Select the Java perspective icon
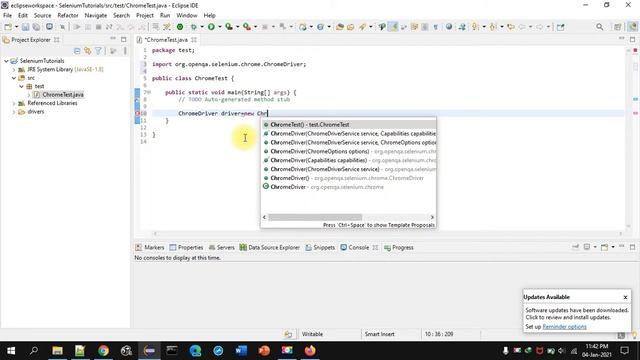The height and width of the screenshot is (360, 640). pyautogui.click(x=632, y=27)
